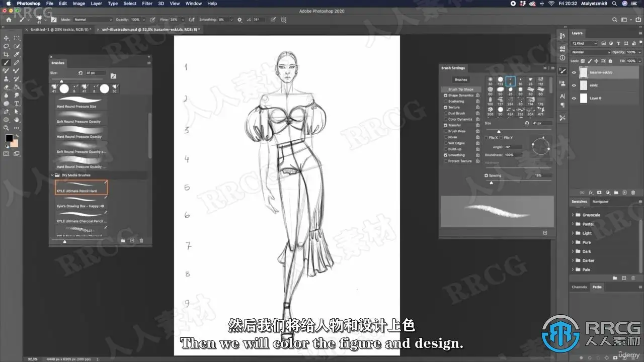This screenshot has height=362, width=644.
Task: Toggle the Transfer checkbox
Action: (x=445, y=125)
